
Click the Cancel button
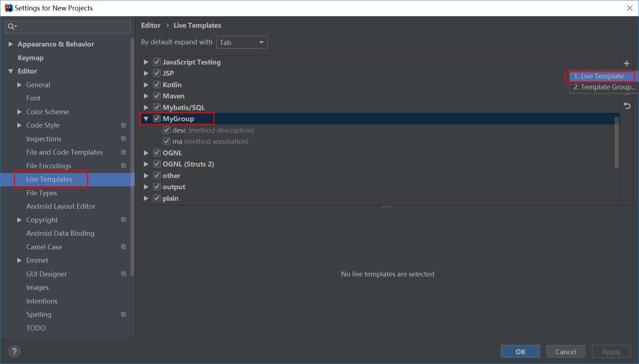click(566, 351)
